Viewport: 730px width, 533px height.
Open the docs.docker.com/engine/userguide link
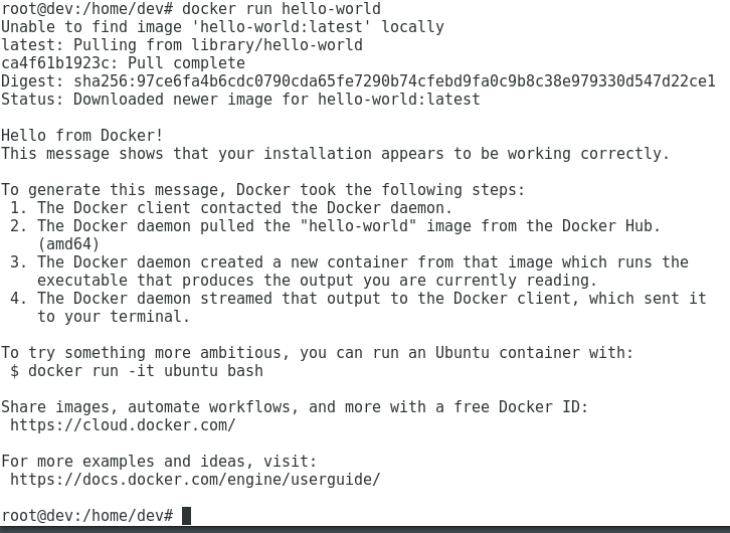(x=195, y=479)
